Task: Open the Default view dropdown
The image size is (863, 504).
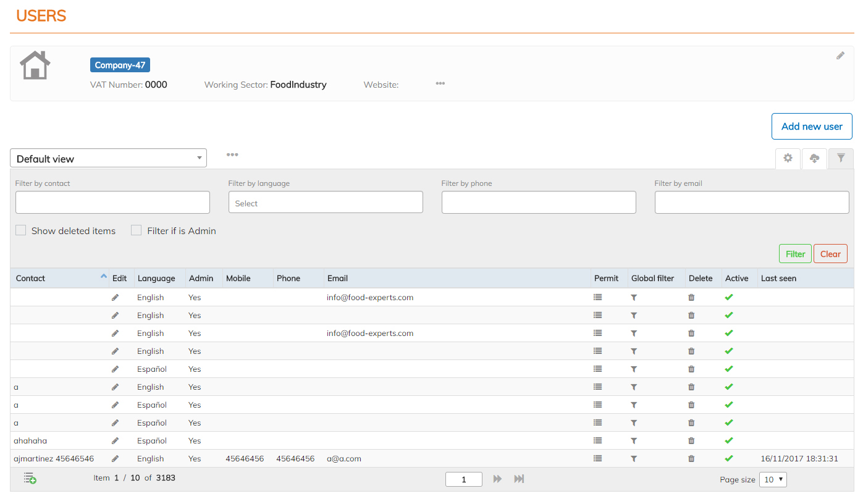Action: click(x=108, y=159)
